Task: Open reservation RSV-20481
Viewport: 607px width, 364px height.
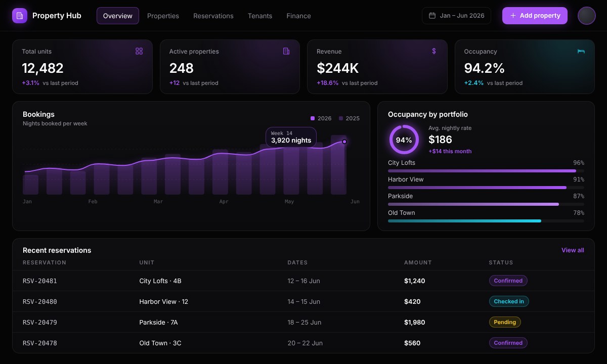Action: pos(40,281)
